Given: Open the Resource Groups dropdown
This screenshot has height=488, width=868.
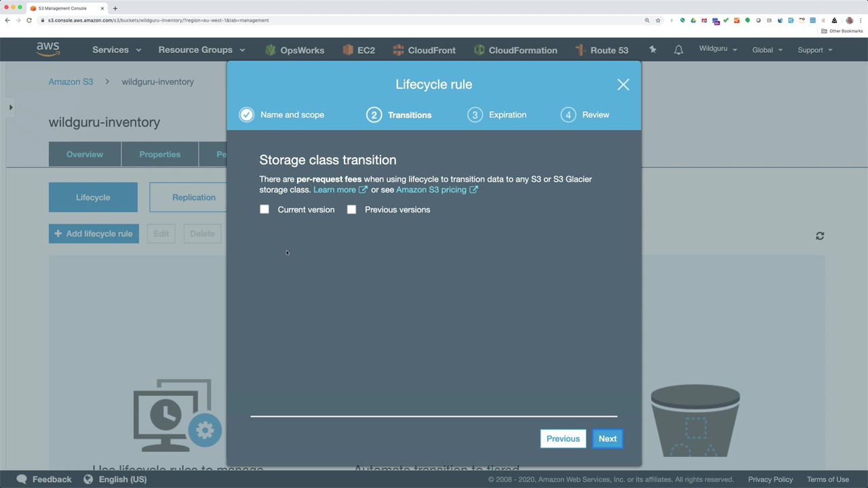Looking at the screenshot, I should pyautogui.click(x=201, y=50).
